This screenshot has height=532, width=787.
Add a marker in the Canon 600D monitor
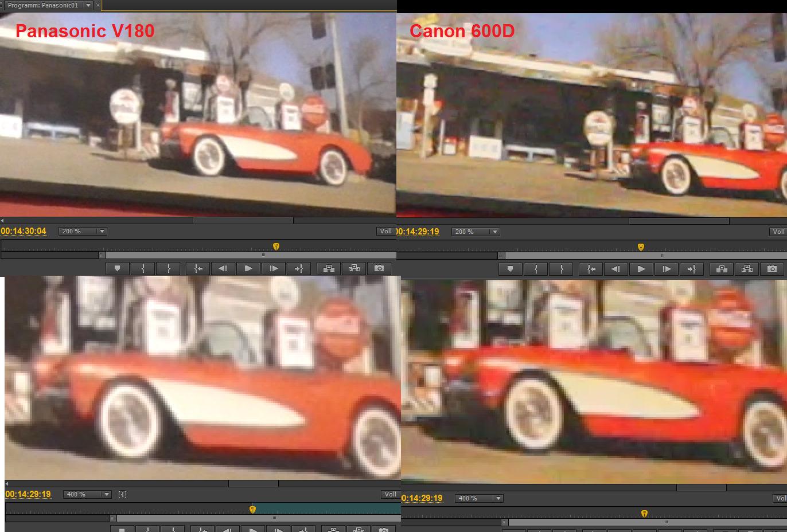click(510, 269)
